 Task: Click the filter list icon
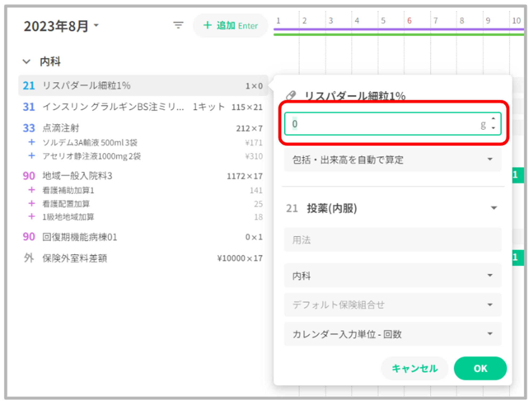pos(178,25)
